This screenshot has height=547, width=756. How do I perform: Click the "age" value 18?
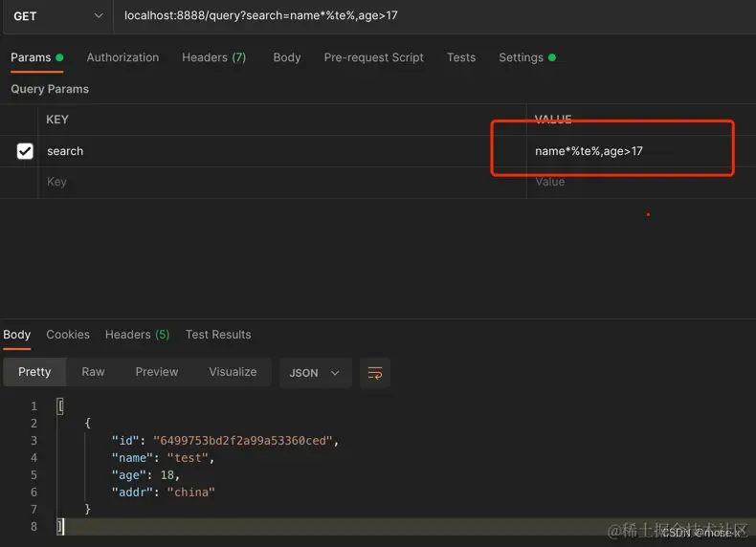coord(167,475)
